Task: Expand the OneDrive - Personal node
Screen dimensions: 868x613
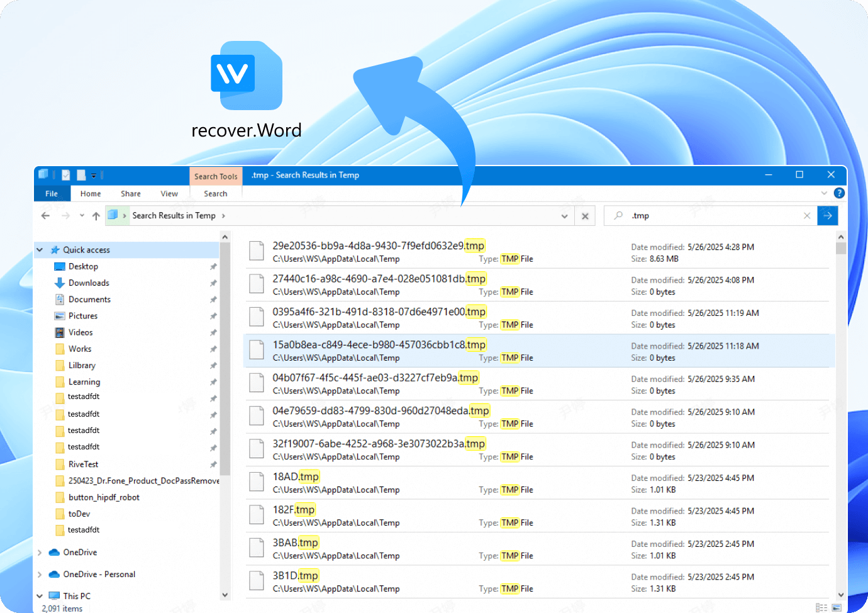Action: click(40, 575)
